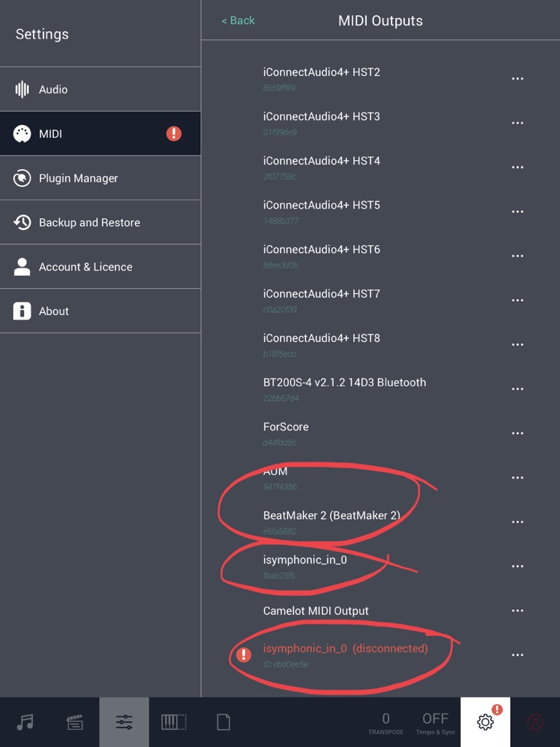Select the mixer sliders icon
The width and height of the screenshot is (560, 747).
124,722
